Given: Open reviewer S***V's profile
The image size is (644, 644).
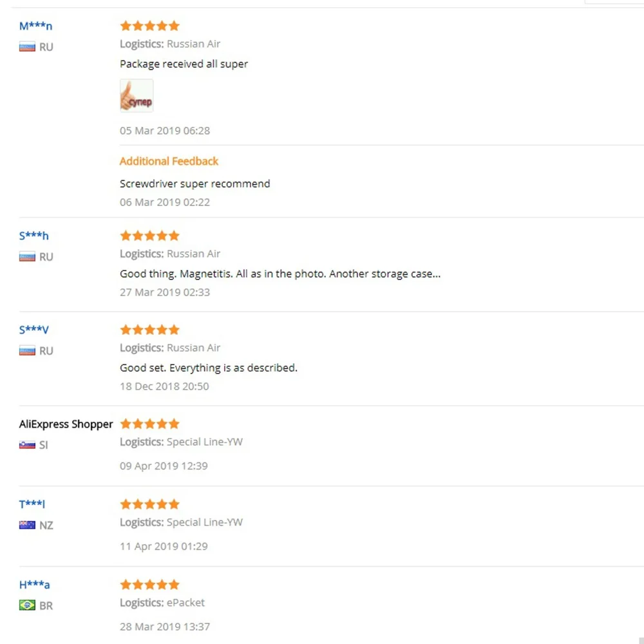Looking at the screenshot, I should point(33,330).
